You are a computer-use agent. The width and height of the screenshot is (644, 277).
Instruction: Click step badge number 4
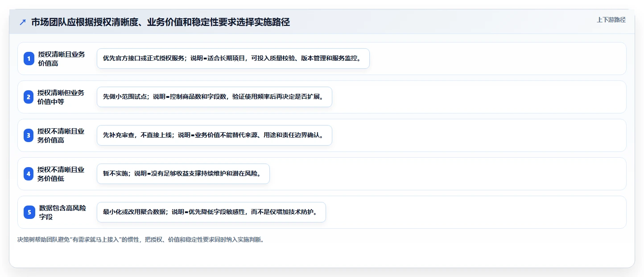29,174
